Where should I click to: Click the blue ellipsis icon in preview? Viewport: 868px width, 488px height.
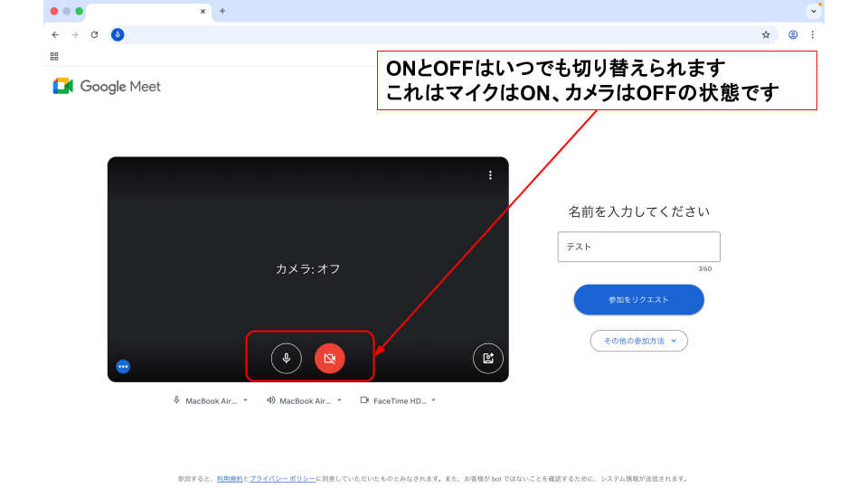(x=123, y=366)
